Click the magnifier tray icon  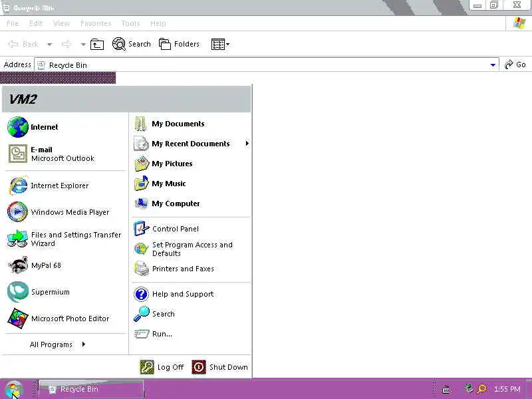click(481, 389)
